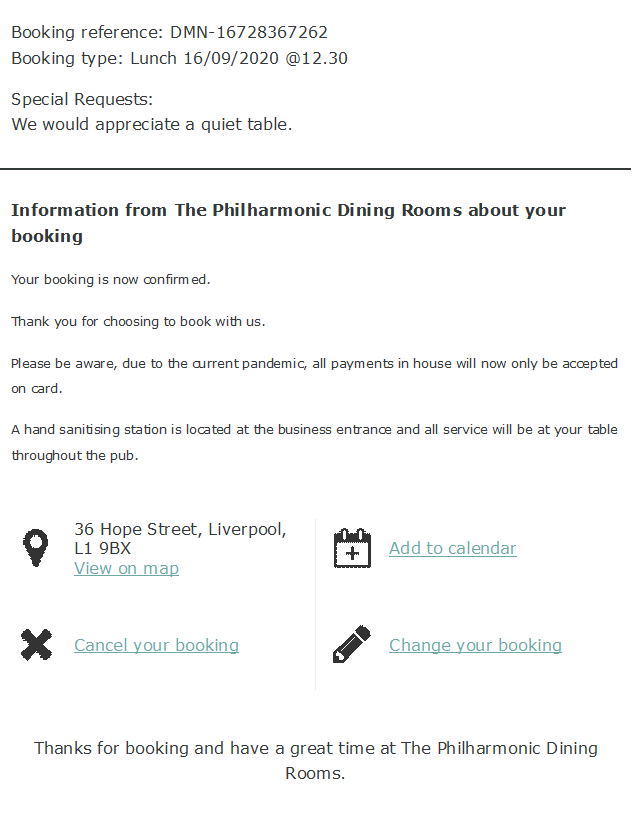Click the 36 Hope Street address text
The image size is (641, 831).
[180, 529]
